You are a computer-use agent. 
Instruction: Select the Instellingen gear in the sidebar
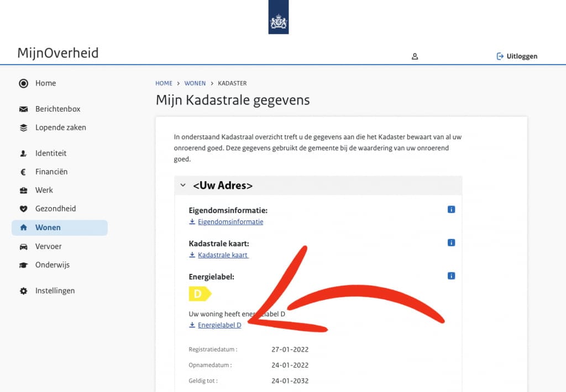click(x=23, y=290)
